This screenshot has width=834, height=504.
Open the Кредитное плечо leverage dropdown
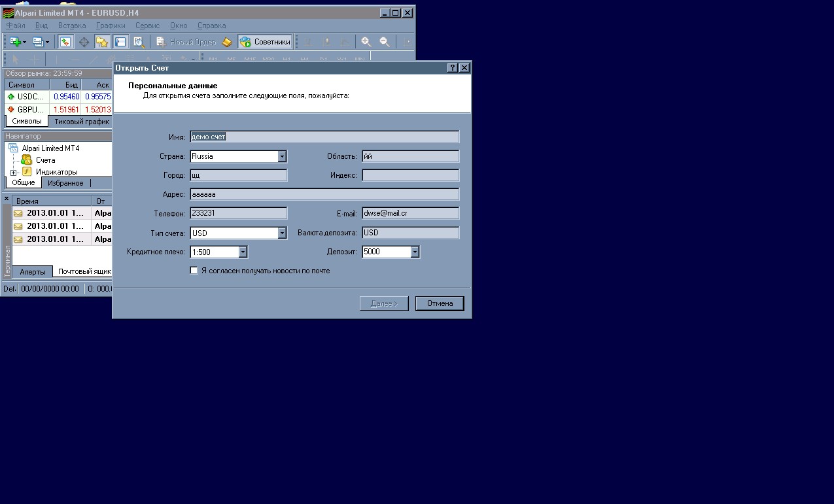coord(243,252)
